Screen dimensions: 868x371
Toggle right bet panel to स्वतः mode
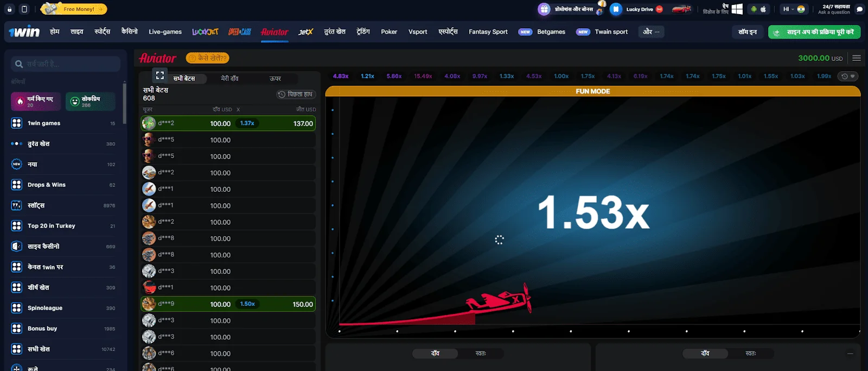click(751, 354)
